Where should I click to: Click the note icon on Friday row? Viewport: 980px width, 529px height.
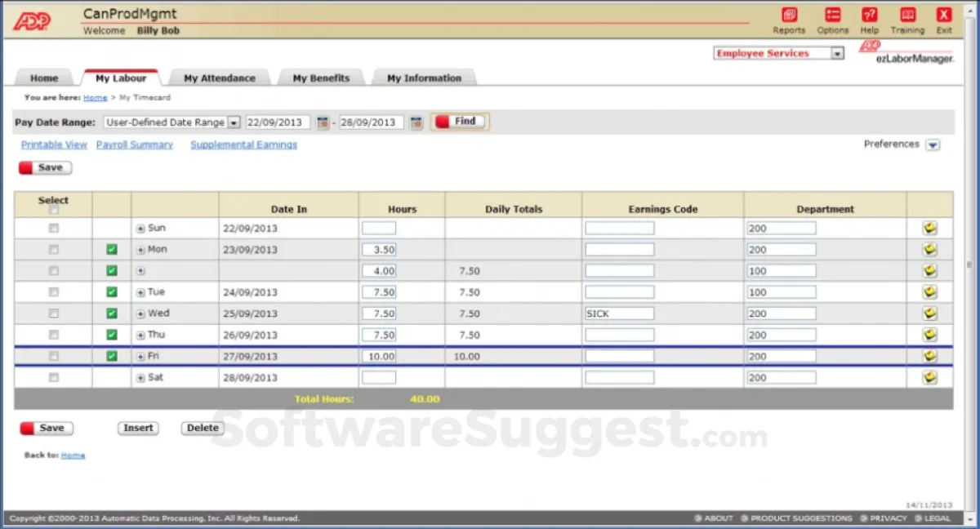[x=929, y=356]
